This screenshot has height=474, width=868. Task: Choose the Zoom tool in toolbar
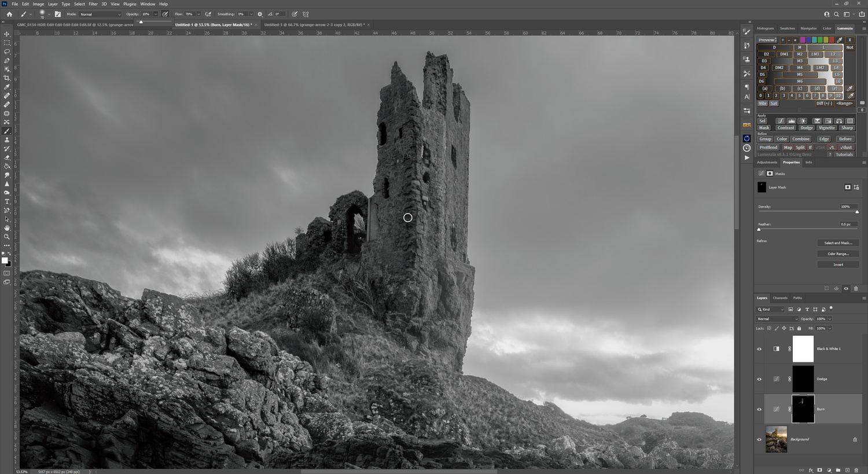point(7,237)
